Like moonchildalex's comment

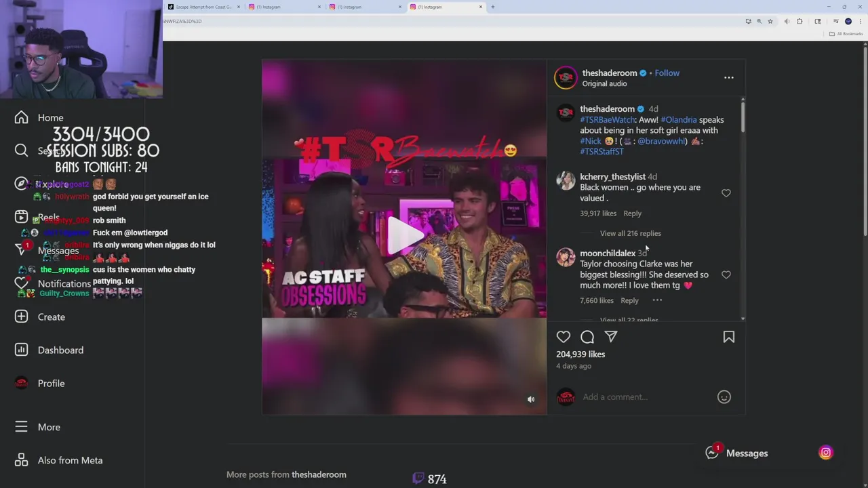pos(726,274)
